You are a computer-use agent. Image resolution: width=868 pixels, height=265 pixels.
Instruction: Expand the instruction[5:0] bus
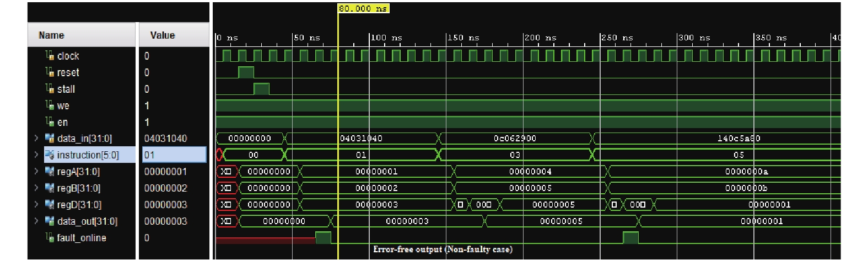pyautogui.click(x=36, y=155)
